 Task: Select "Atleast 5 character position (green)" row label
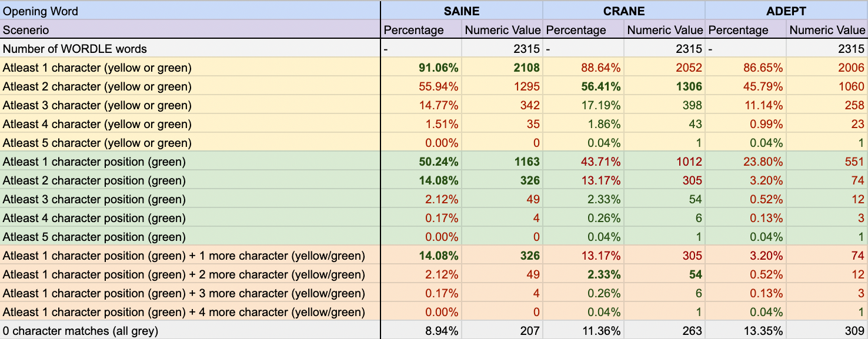94,237
